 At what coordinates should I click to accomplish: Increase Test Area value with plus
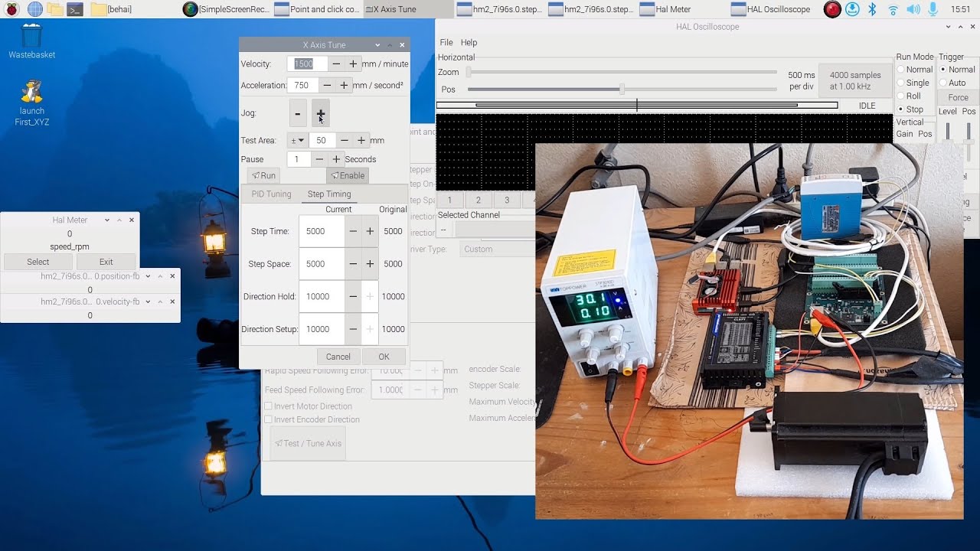361,141
